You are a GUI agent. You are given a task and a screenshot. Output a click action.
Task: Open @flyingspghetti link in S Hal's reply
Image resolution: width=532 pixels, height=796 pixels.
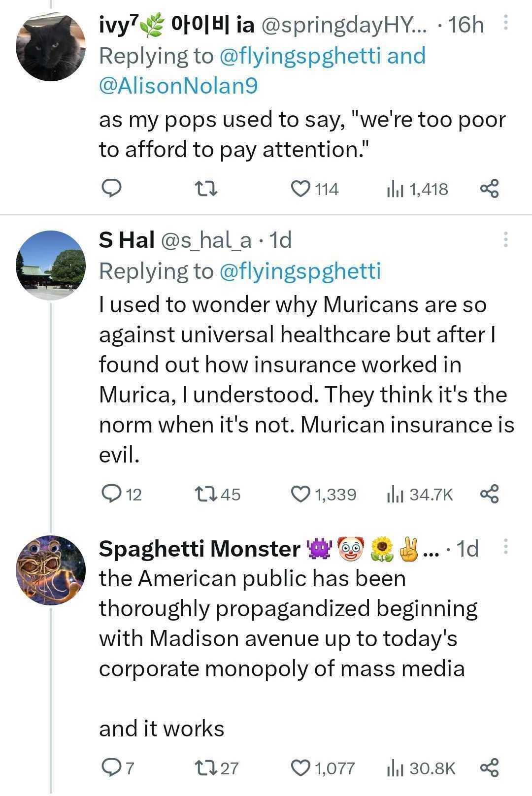(299, 271)
